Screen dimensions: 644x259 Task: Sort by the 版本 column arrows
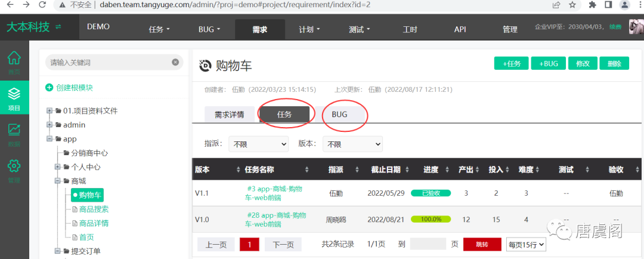[x=239, y=170]
